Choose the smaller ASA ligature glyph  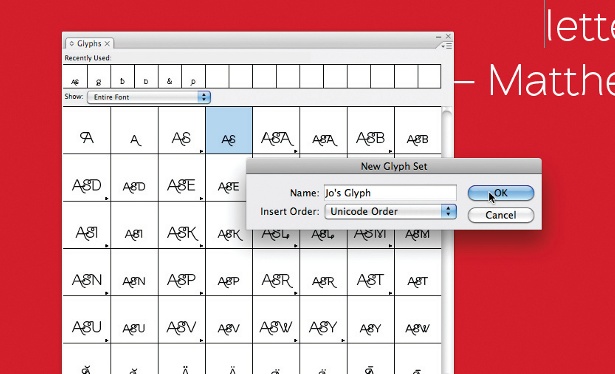(324, 131)
